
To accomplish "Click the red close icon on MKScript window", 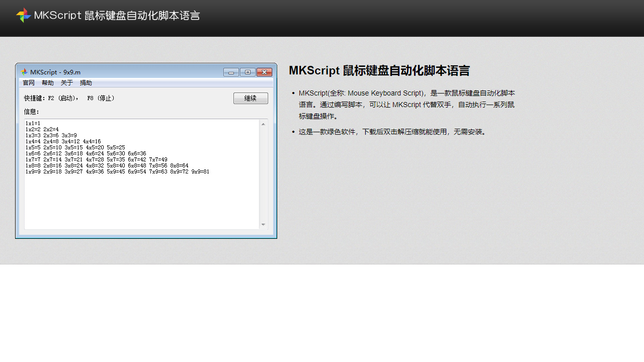I will [264, 72].
